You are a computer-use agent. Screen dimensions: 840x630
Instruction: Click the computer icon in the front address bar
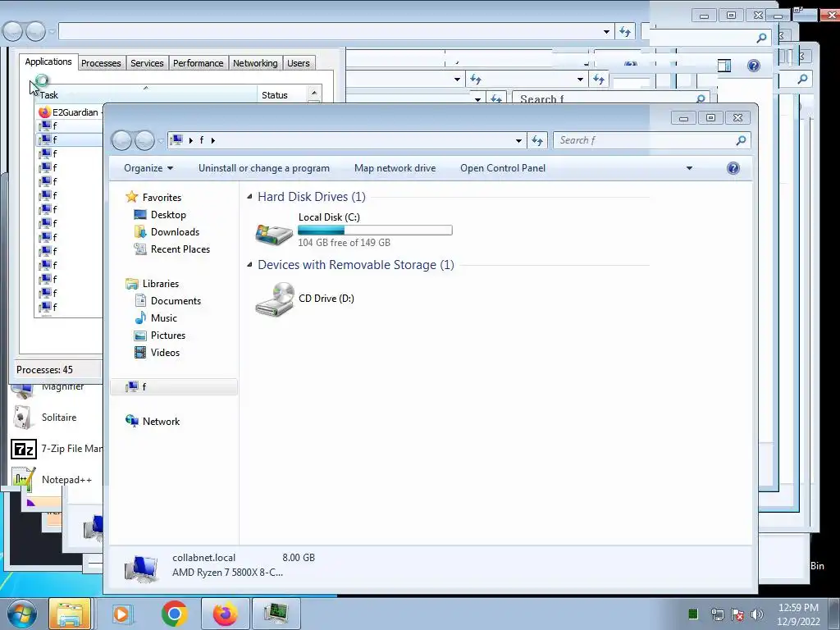176,140
